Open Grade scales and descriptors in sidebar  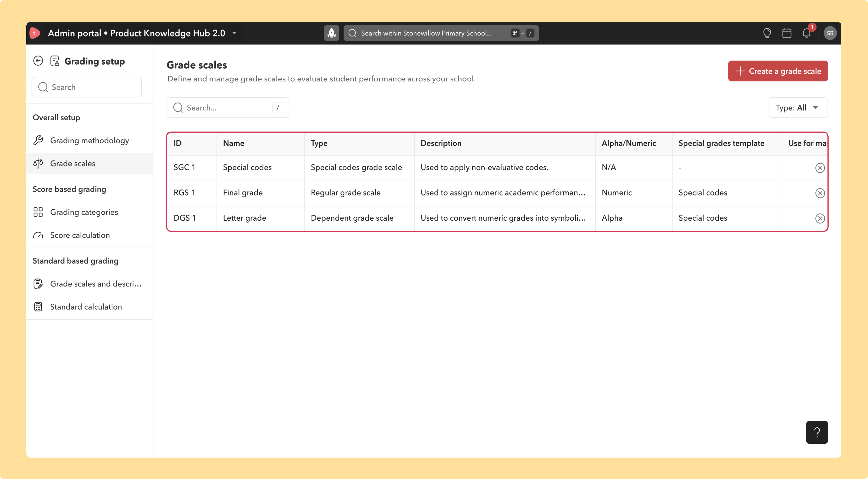[90, 284]
